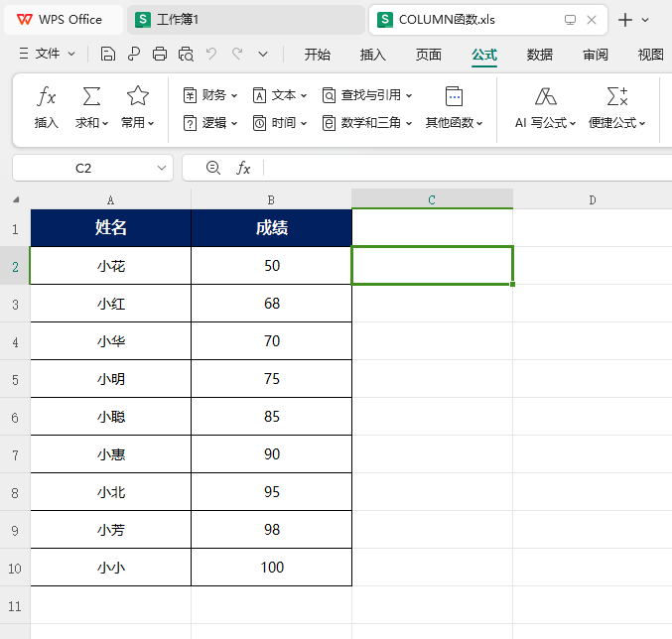The height and width of the screenshot is (639, 672).
Task: Close the COLUMN函数.xls tab
Action: click(592, 20)
